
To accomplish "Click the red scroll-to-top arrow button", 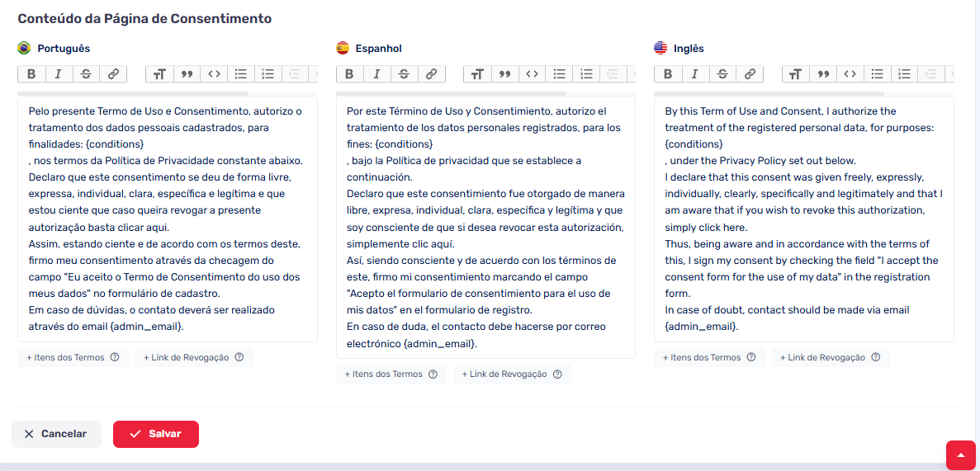I will (x=961, y=455).
